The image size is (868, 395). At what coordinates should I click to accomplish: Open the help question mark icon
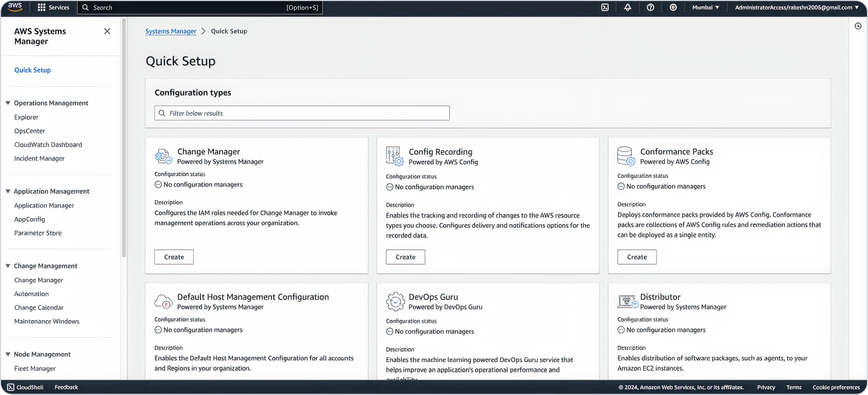coord(650,8)
